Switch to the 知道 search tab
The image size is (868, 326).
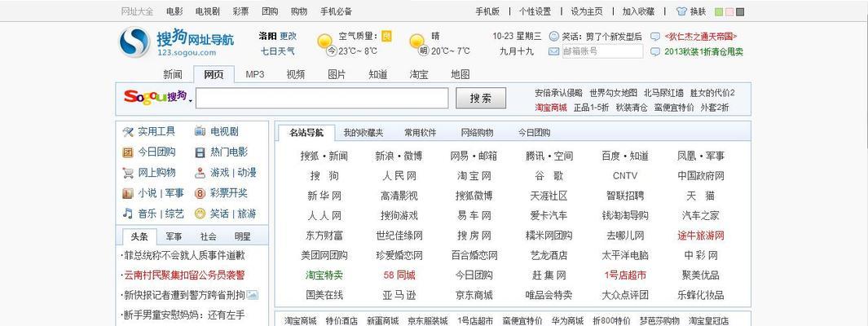pyautogui.click(x=377, y=74)
